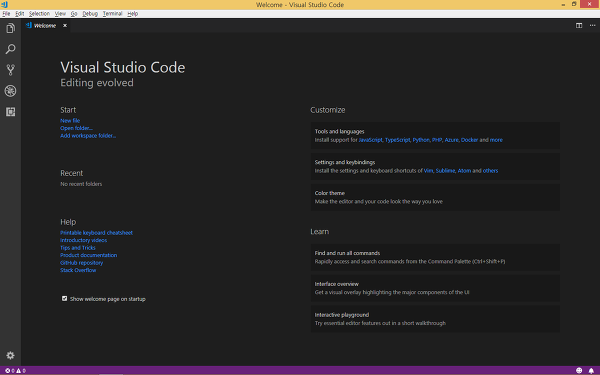
Task: Click the PHP language link
Action: tap(437, 140)
